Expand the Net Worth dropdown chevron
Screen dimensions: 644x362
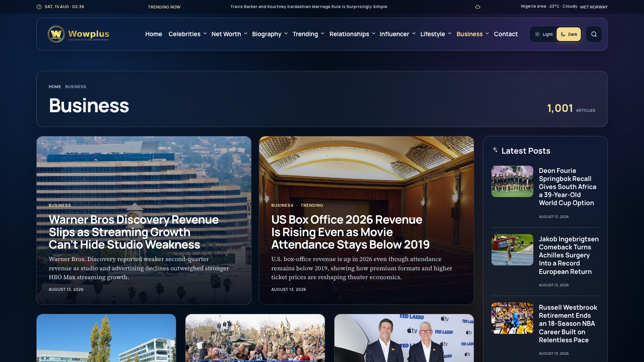246,34
